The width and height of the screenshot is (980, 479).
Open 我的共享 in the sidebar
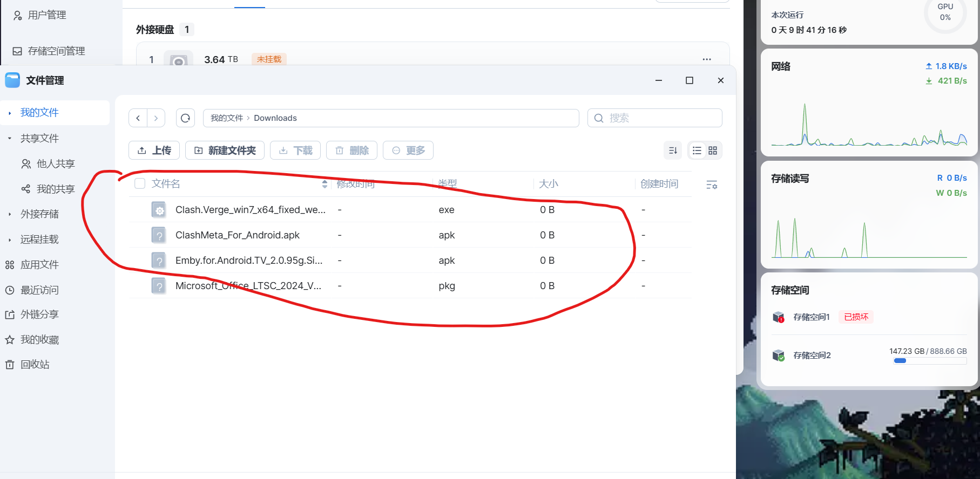pyautogui.click(x=48, y=189)
